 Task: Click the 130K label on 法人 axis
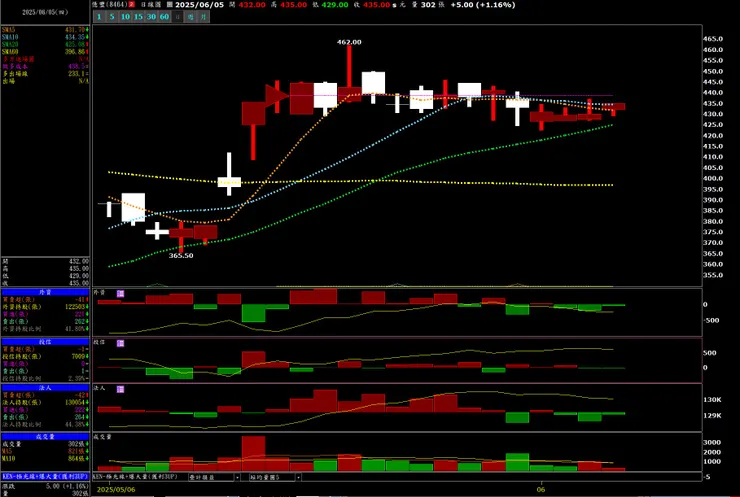click(x=712, y=400)
